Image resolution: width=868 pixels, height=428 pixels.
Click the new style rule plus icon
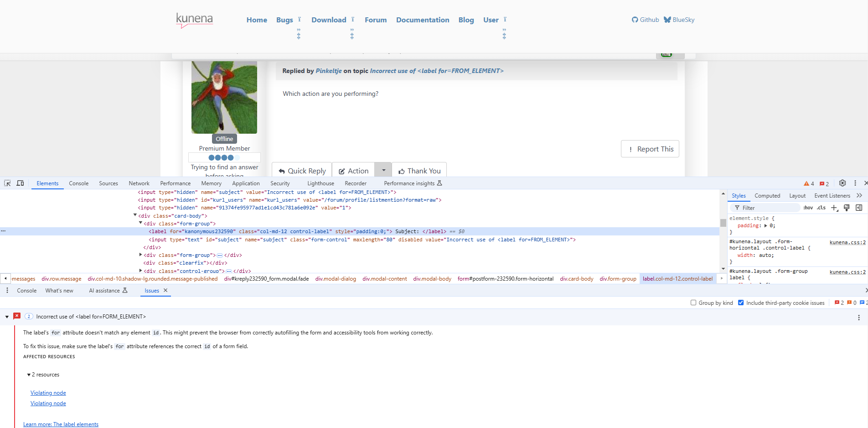pos(834,208)
